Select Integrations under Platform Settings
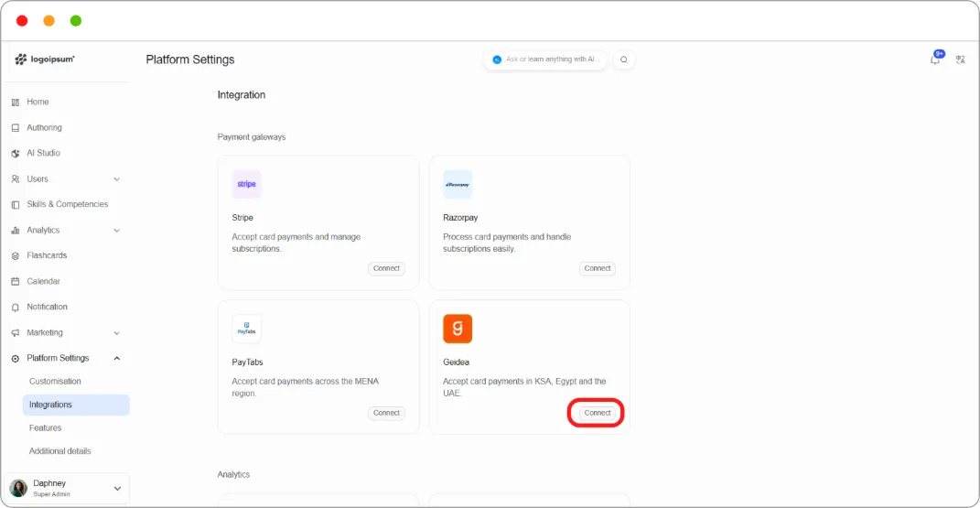Viewport: 980px width, 508px height. tap(76, 405)
